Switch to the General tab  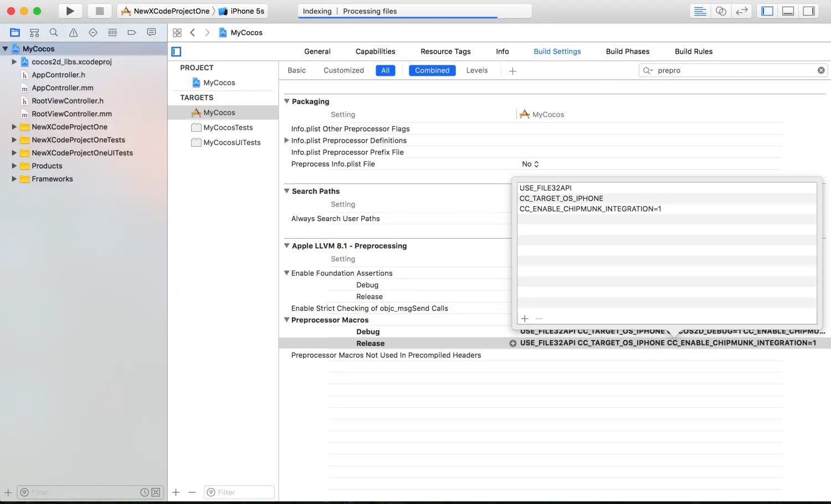[317, 52]
